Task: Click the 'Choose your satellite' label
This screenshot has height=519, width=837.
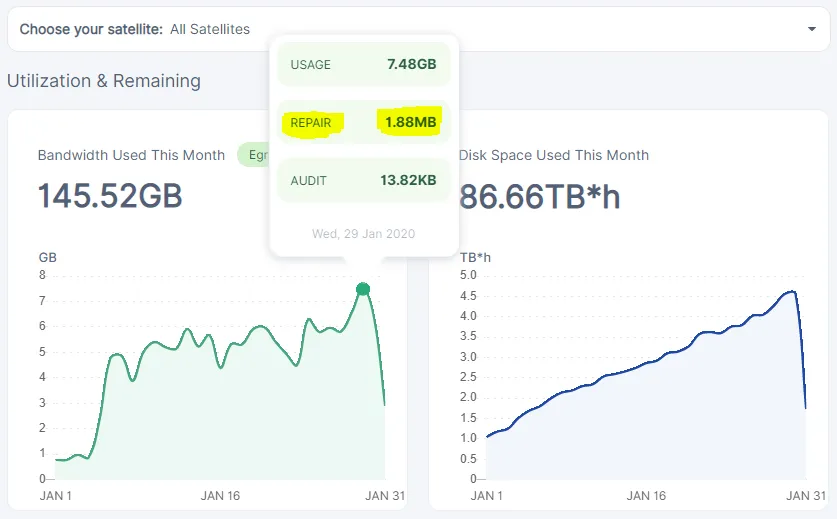Action: point(90,30)
